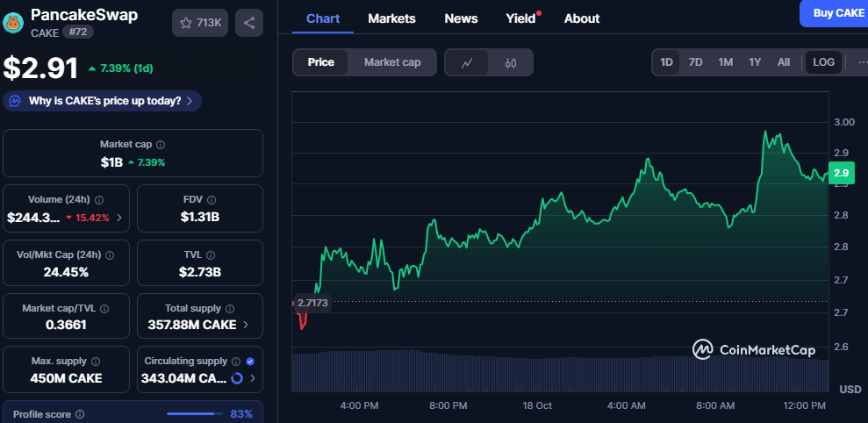Open "Why is CAKE's price up today?"
Viewport: 868px width, 423px height.
coord(103,101)
